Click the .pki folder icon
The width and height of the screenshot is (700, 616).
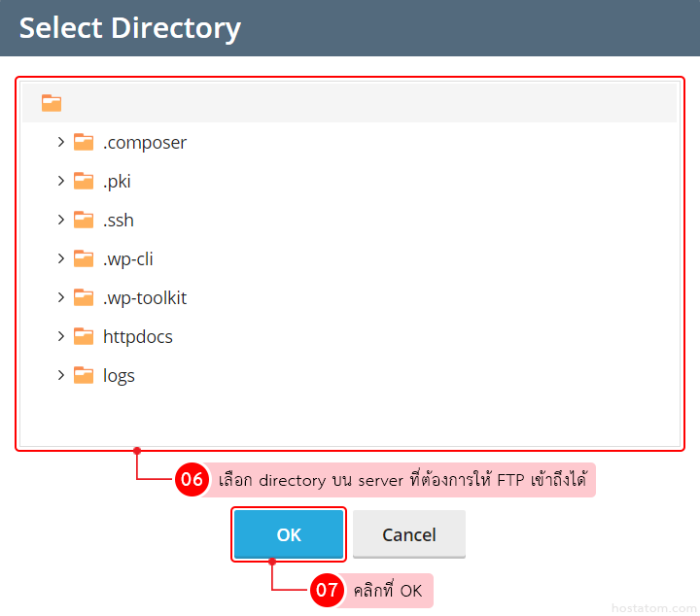pos(84,181)
